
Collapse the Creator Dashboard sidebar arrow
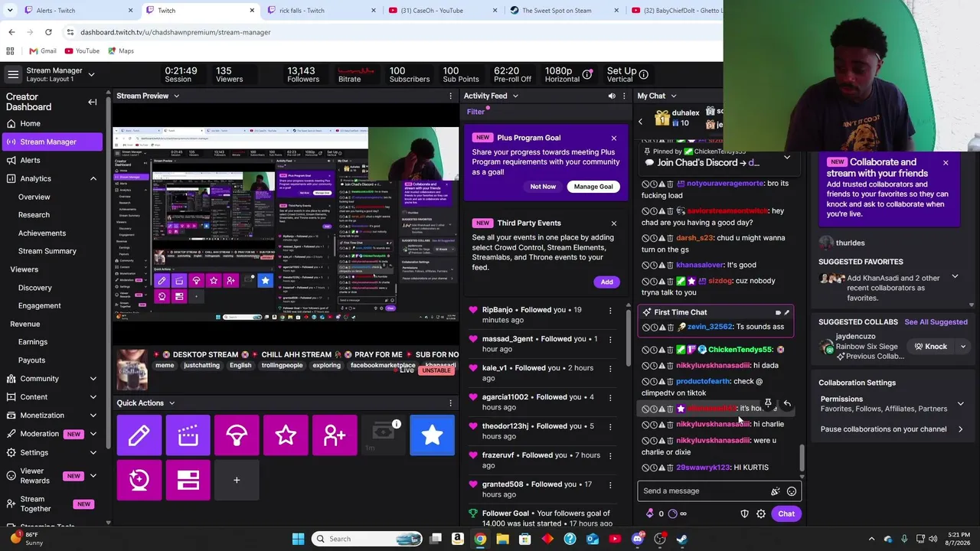(93, 102)
